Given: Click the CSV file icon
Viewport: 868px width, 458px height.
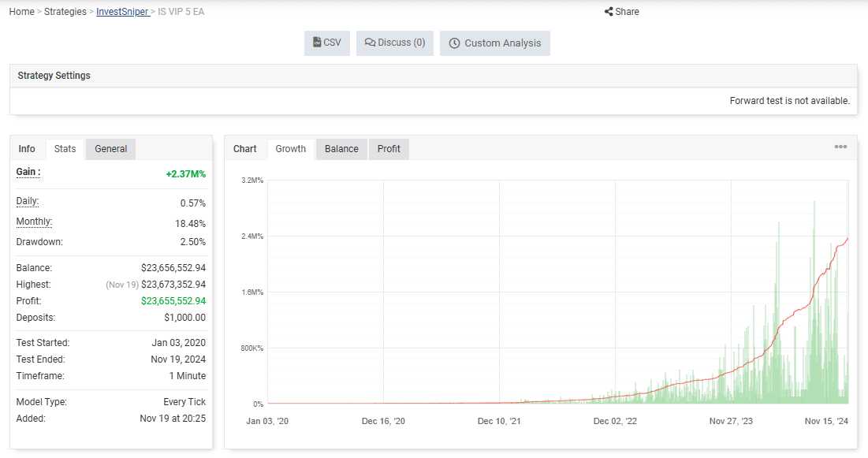Looking at the screenshot, I should click(x=317, y=42).
